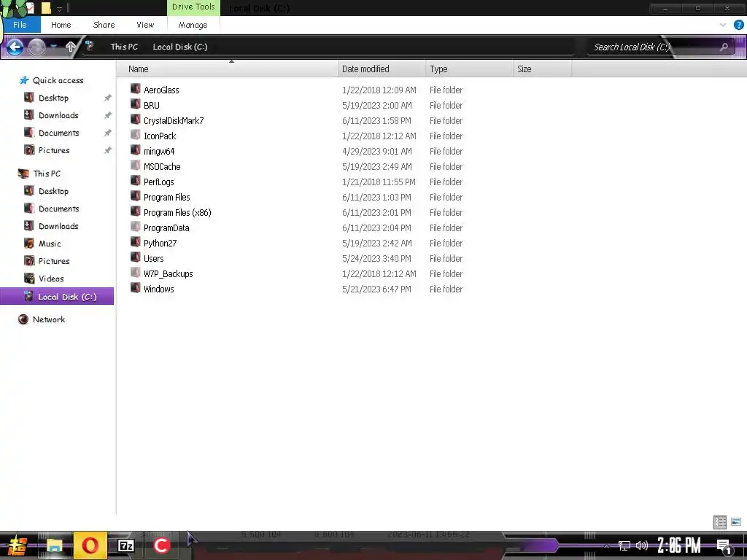Select the Program Files (x86) folder name
This screenshot has height=560, width=747.
177,212
